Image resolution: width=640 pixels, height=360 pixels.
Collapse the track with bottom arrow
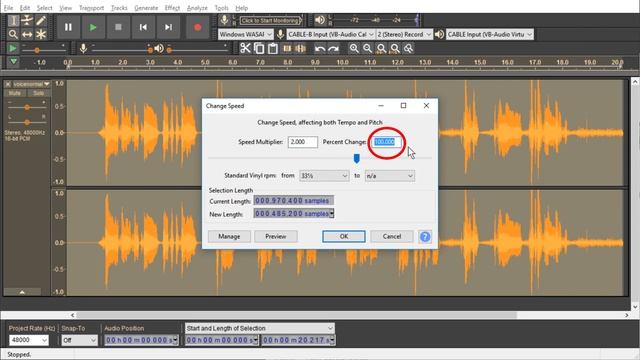(x=22, y=292)
